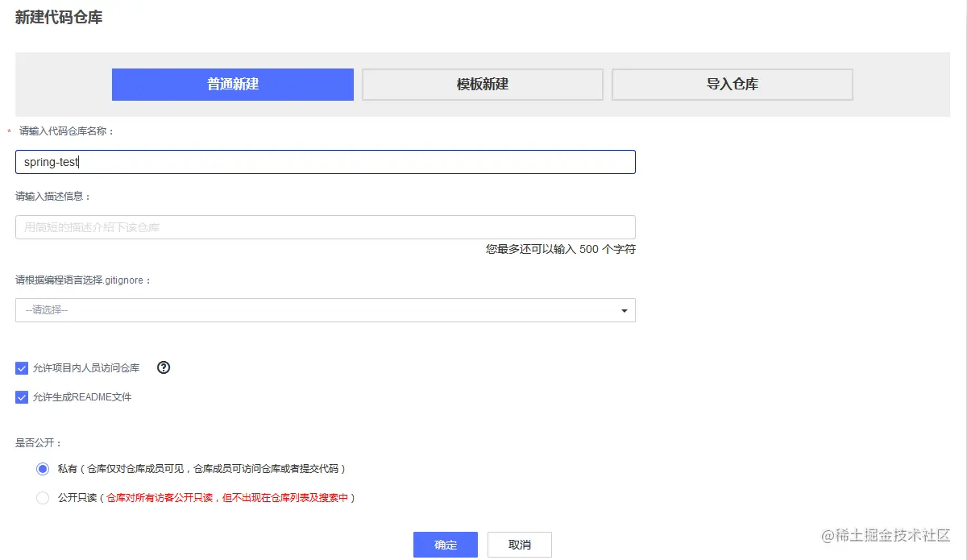The height and width of the screenshot is (560, 967).
Task: Switch to the 导入仓库 tab
Action: pyautogui.click(x=732, y=84)
